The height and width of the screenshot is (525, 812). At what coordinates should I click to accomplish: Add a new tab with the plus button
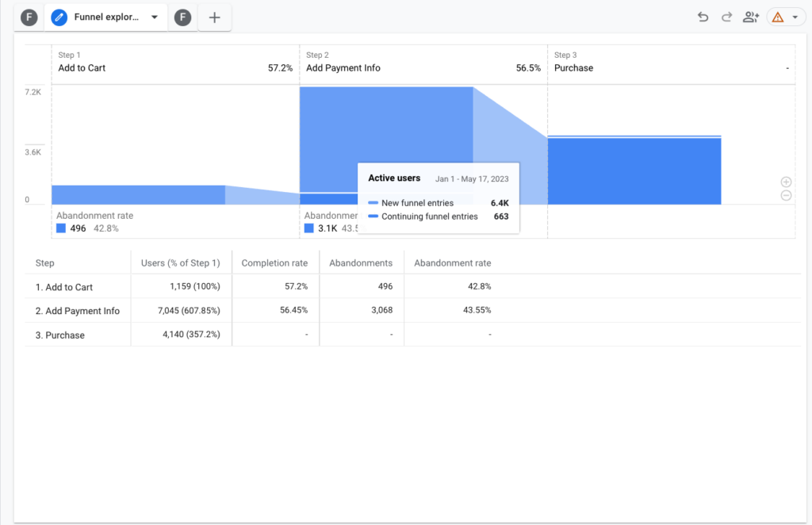point(214,17)
